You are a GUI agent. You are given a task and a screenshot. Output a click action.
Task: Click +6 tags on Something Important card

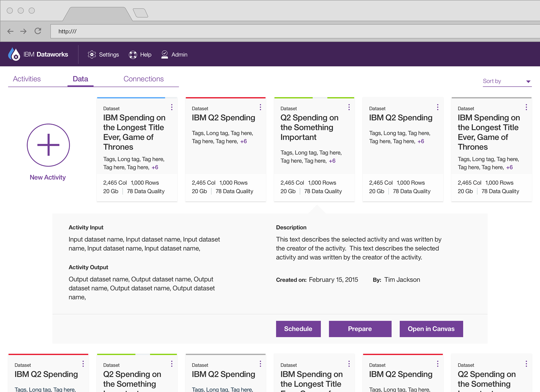tap(332, 161)
